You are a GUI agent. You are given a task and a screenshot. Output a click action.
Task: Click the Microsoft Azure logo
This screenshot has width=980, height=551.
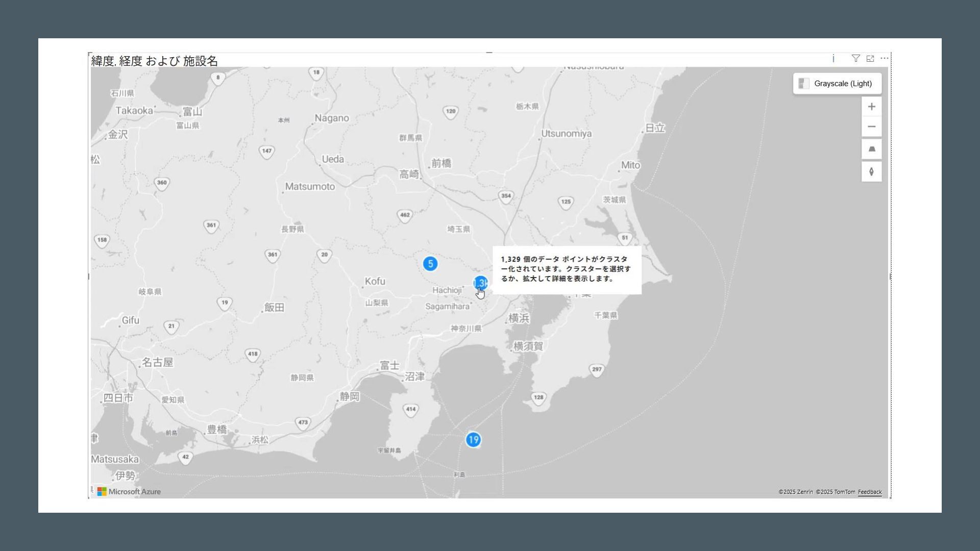click(x=129, y=492)
